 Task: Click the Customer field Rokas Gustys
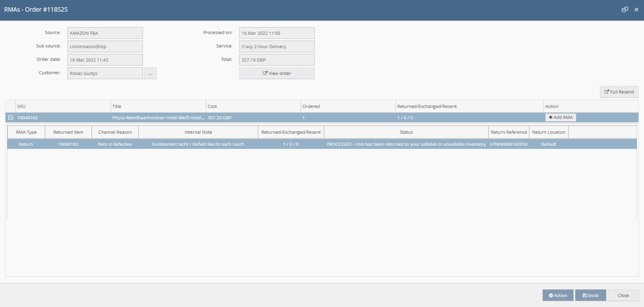pos(105,73)
